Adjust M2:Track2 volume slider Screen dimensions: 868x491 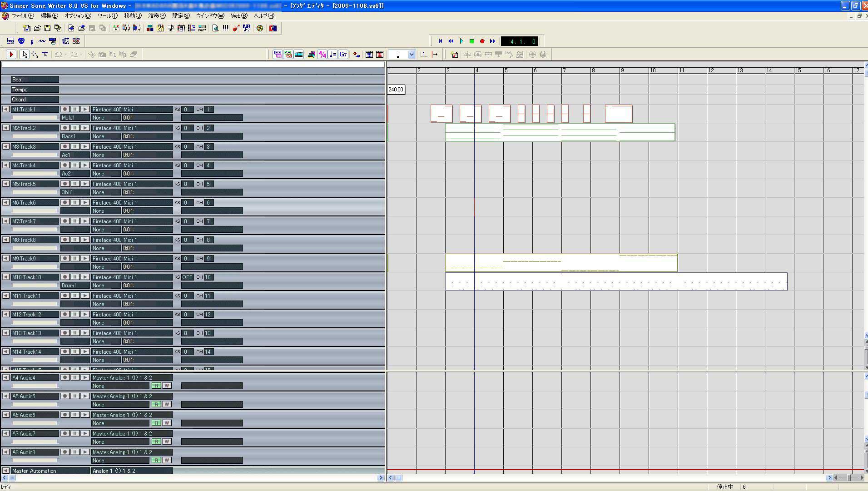(x=35, y=136)
